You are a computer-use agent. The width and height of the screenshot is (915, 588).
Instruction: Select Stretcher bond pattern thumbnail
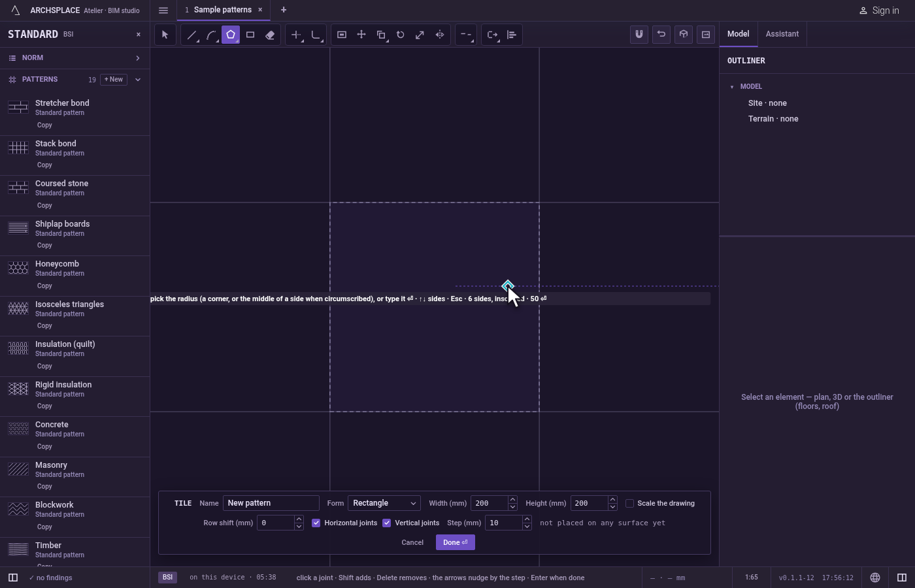(18, 107)
